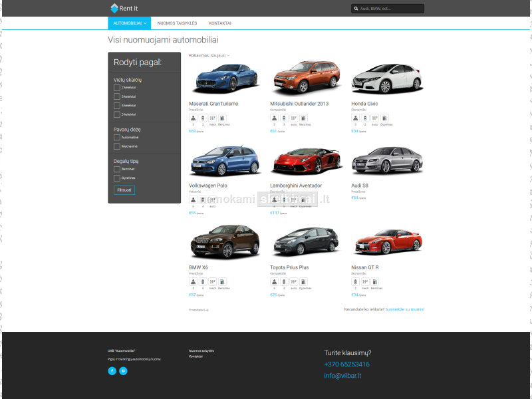Open the Rūšiavimas: Naujausi sort dropdown
532x399 pixels.
[x=209, y=55]
